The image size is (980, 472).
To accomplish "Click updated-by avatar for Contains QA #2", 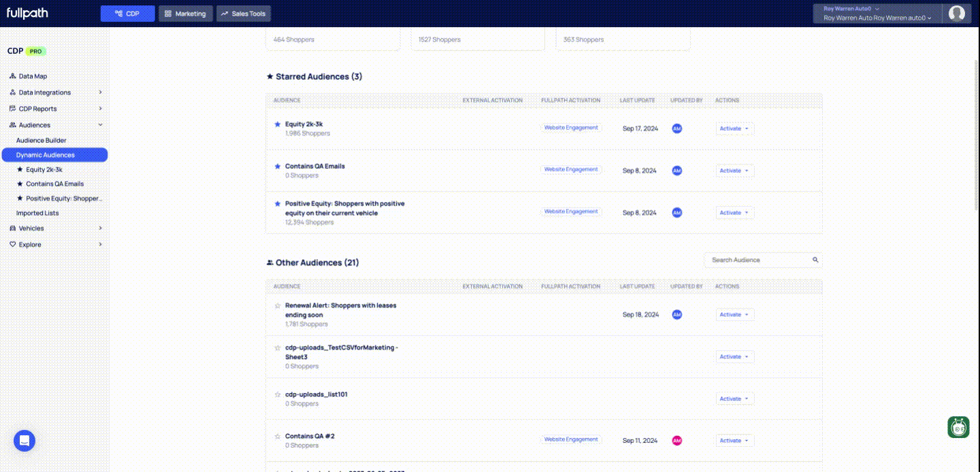I will (x=676, y=441).
